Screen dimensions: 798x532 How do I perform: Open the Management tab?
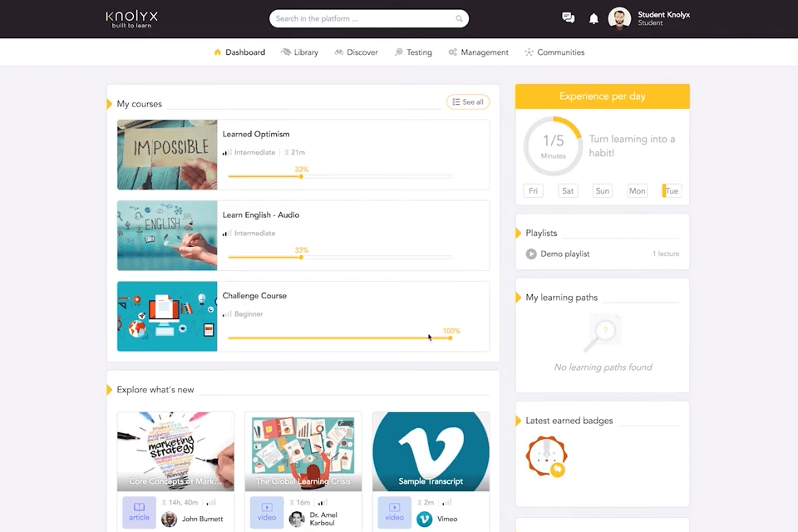point(479,52)
